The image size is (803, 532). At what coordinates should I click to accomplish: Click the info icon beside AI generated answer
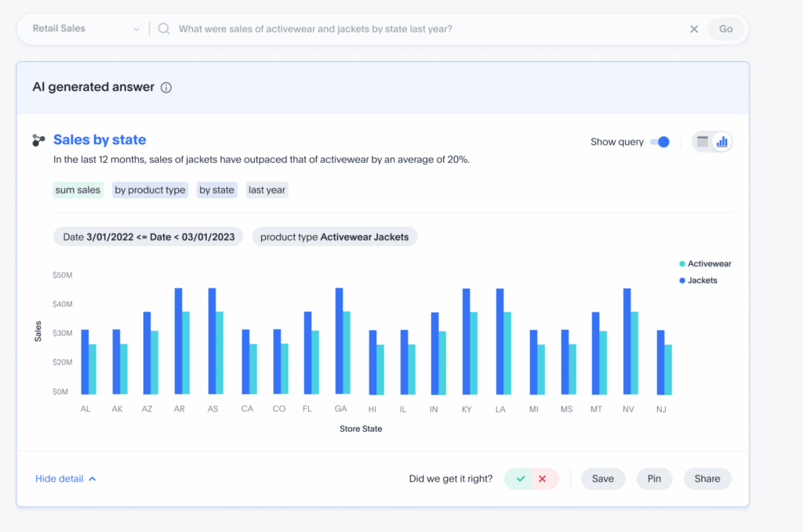point(165,88)
